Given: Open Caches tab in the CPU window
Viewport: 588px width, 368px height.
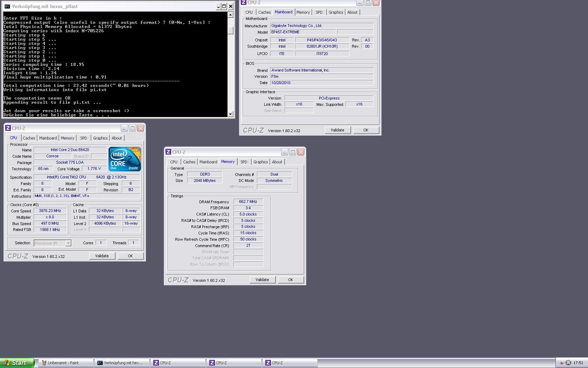Looking at the screenshot, I should point(29,138).
